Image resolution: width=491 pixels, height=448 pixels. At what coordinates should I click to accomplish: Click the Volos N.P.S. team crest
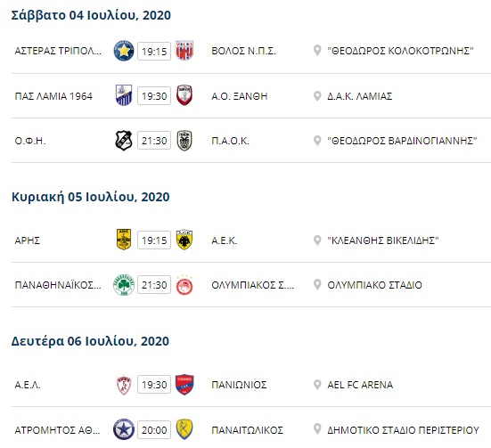pyautogui.click(x=184, y=51)
